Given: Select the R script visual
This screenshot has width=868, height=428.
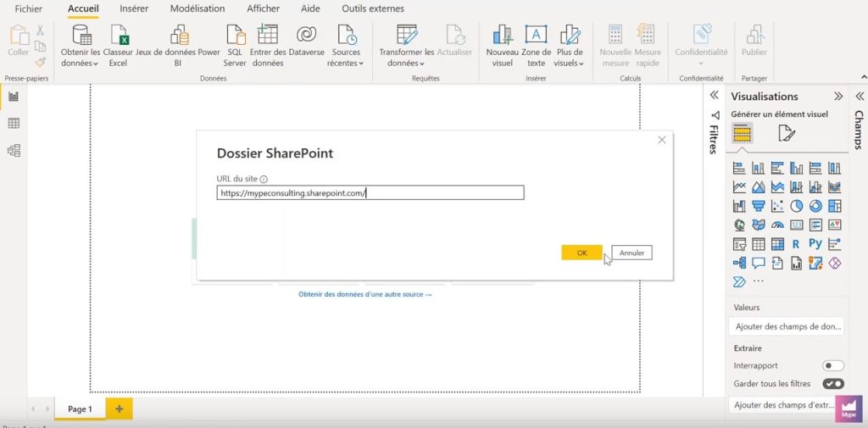Looking at the screenshot, I should click(796, 244).
